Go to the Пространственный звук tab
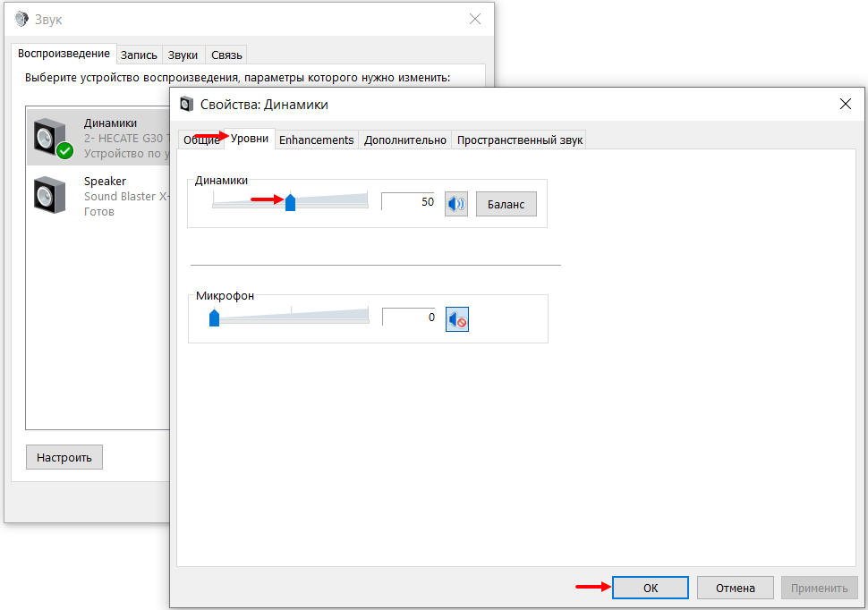Screen dimensions: 868x610 519,140
